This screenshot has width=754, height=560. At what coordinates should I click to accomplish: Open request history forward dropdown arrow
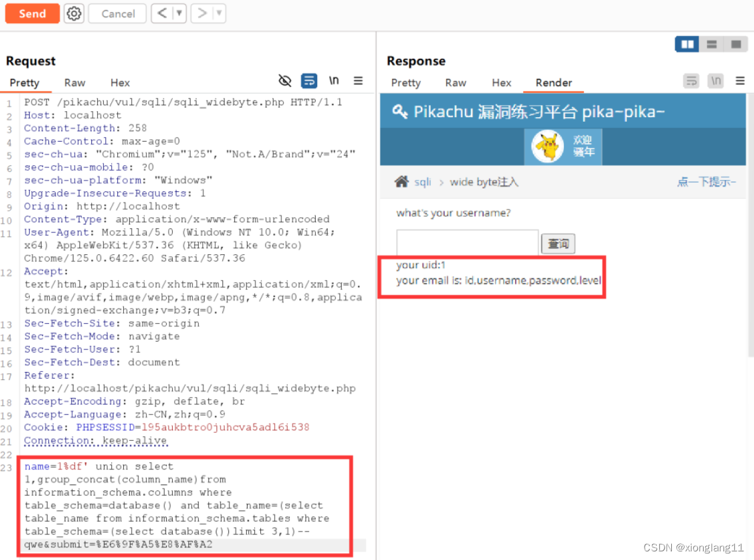tap(219, 13)
